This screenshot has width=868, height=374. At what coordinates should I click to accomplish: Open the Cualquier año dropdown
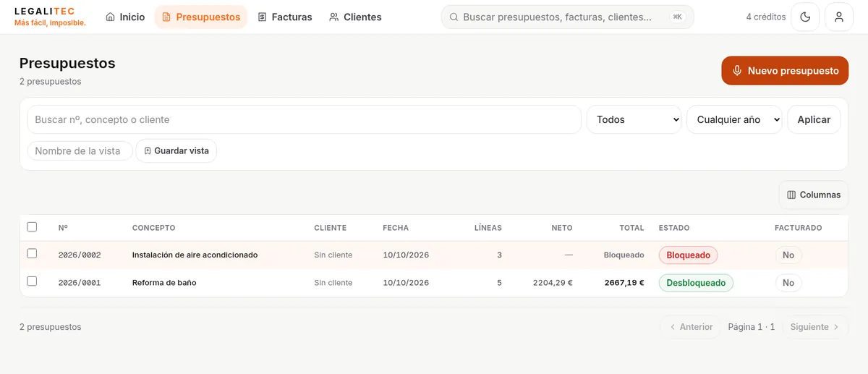click(x=734, y=119)
